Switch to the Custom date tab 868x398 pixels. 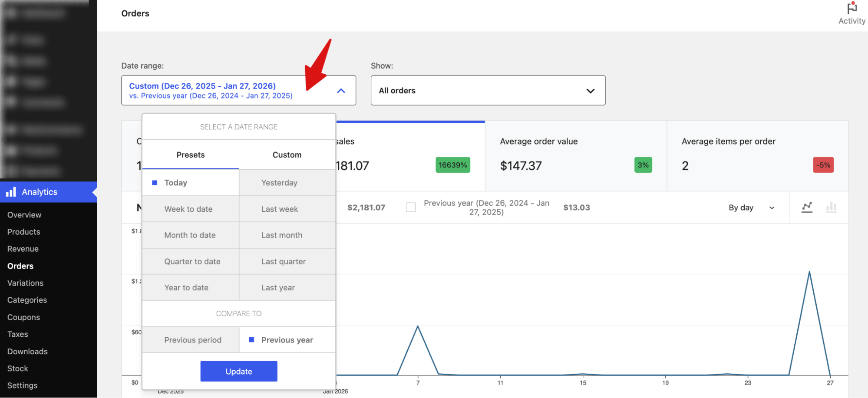[287, 155]
